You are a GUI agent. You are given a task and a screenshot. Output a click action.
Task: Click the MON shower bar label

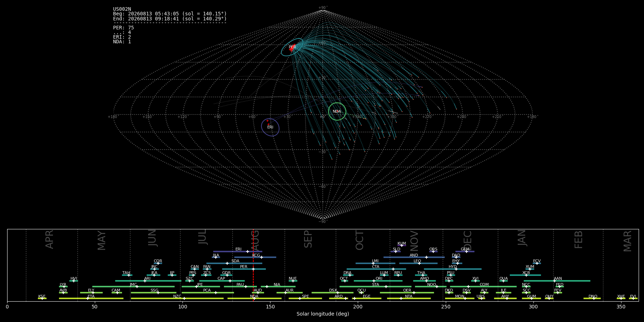tap(460, 297)
